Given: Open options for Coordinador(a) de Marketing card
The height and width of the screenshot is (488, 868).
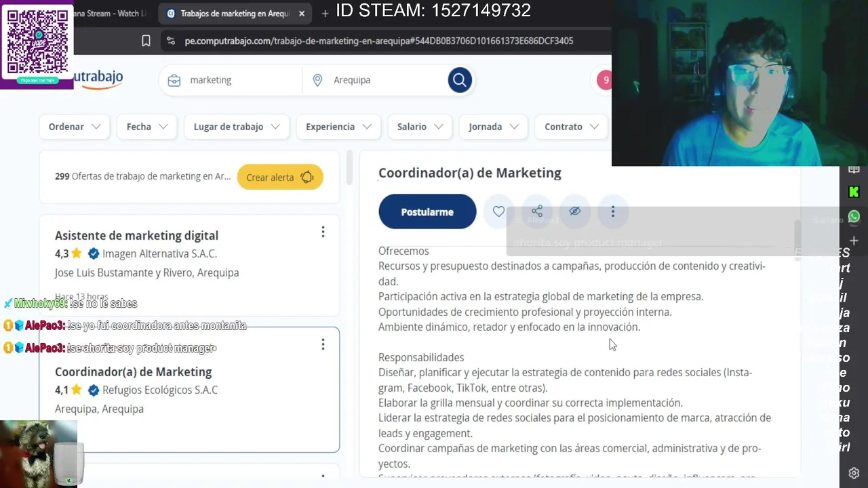Looking at the screenshot, I should coord(323,344).
